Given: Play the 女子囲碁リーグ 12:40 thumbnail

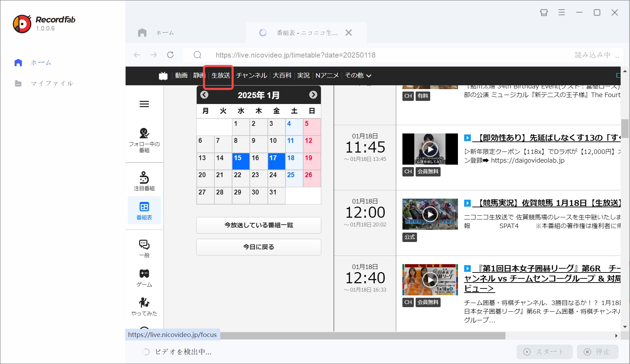Looking at the screenshot, I should tap(430, 280).
